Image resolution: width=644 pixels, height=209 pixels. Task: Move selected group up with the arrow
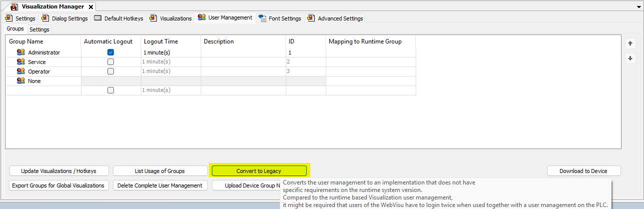(631, 43)
